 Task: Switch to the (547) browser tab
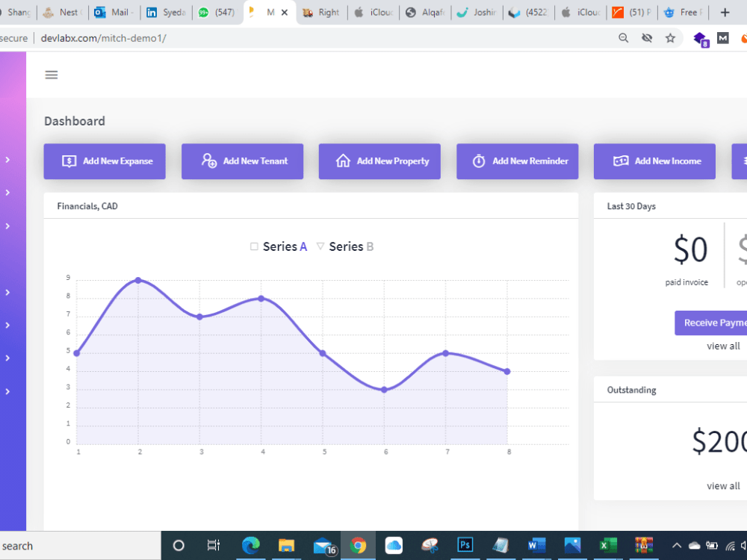click(x=217, y=13)
